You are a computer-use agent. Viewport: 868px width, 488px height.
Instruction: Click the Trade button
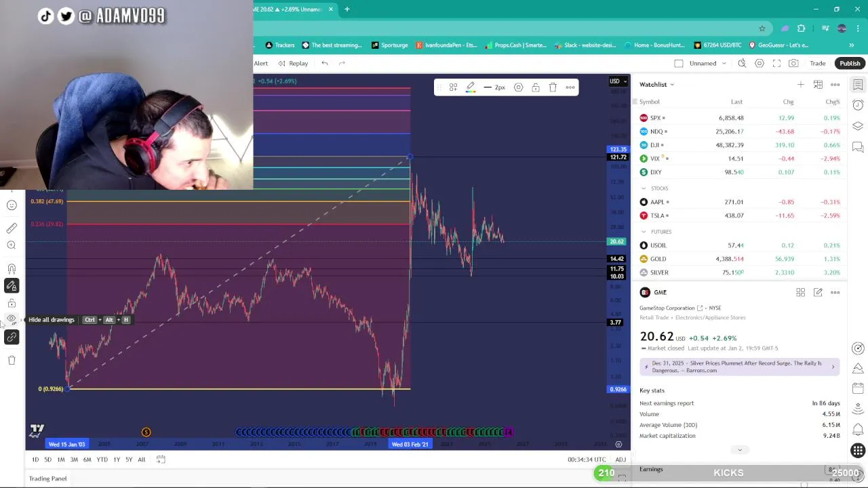pyautogui.click(x=818, y=63)
